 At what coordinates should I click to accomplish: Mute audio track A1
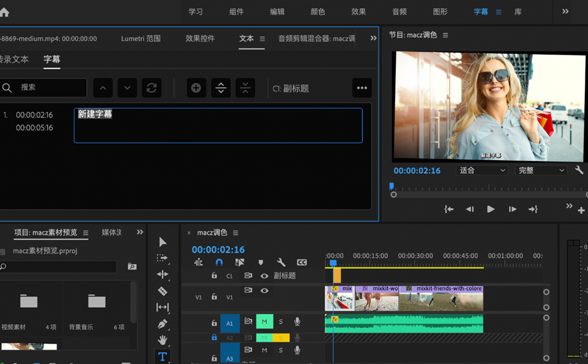[264, 322]
